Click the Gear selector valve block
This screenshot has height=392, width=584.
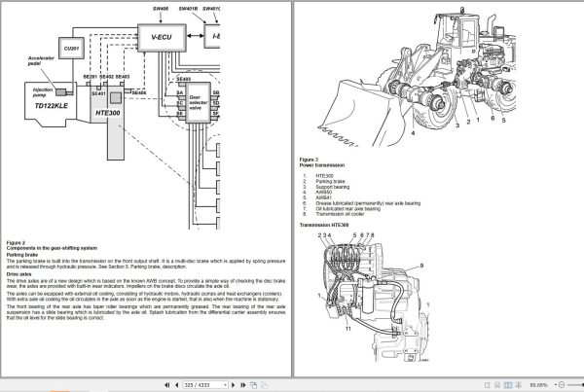click(x=198, y=102)
